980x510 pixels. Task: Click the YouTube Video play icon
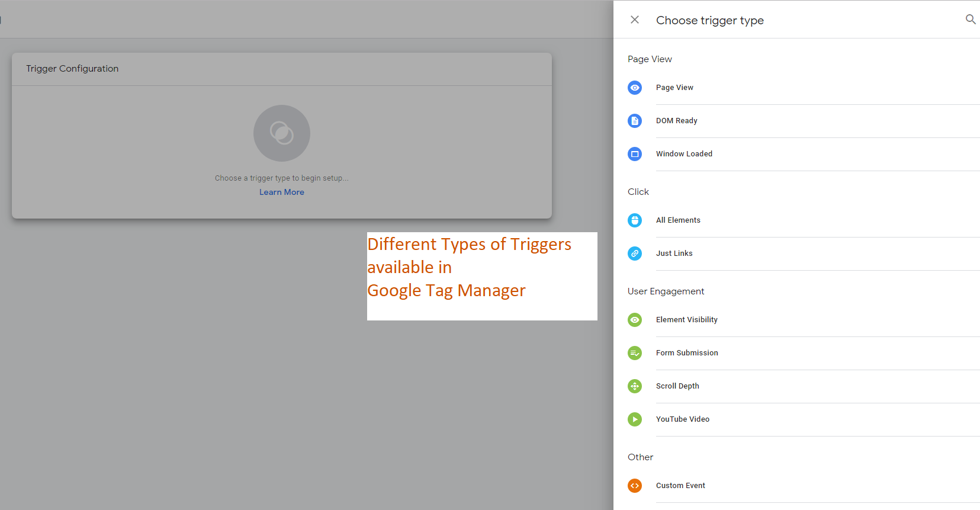click(635, 419)
